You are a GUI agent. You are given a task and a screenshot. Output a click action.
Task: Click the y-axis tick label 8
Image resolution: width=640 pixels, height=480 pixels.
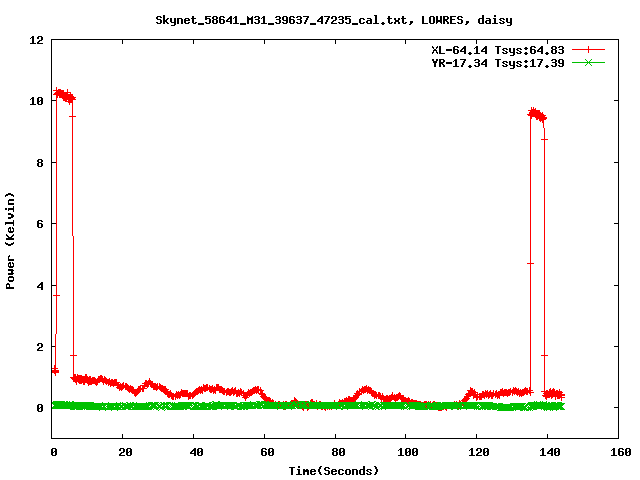coord(40,163)
